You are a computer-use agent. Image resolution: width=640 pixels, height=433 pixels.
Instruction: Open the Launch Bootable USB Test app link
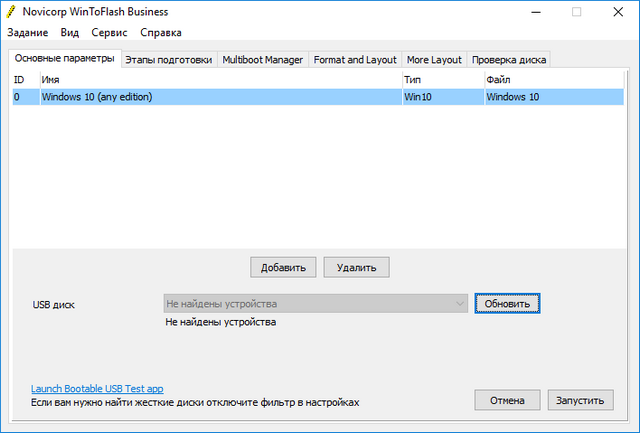(x=97, y=388)
